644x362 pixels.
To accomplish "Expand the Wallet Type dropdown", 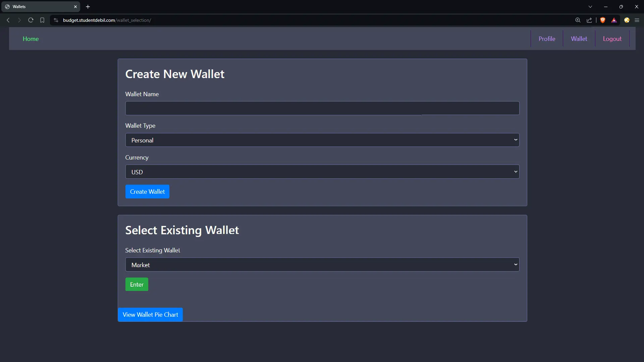I will (322, 140).
